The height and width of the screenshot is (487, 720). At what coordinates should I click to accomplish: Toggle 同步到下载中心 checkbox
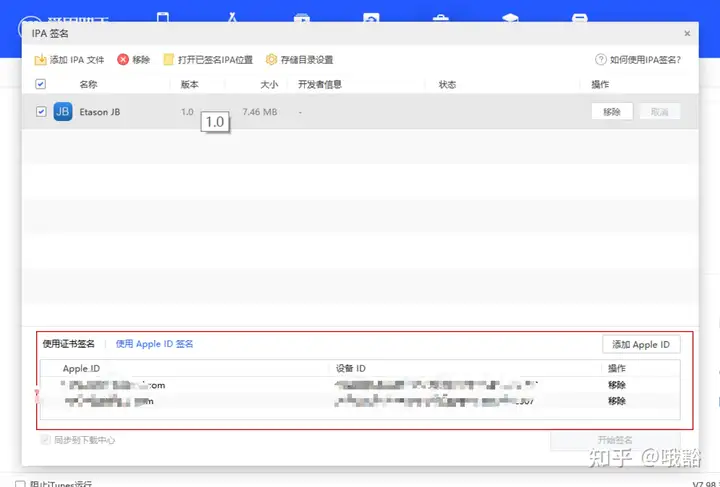pos(45,440)
